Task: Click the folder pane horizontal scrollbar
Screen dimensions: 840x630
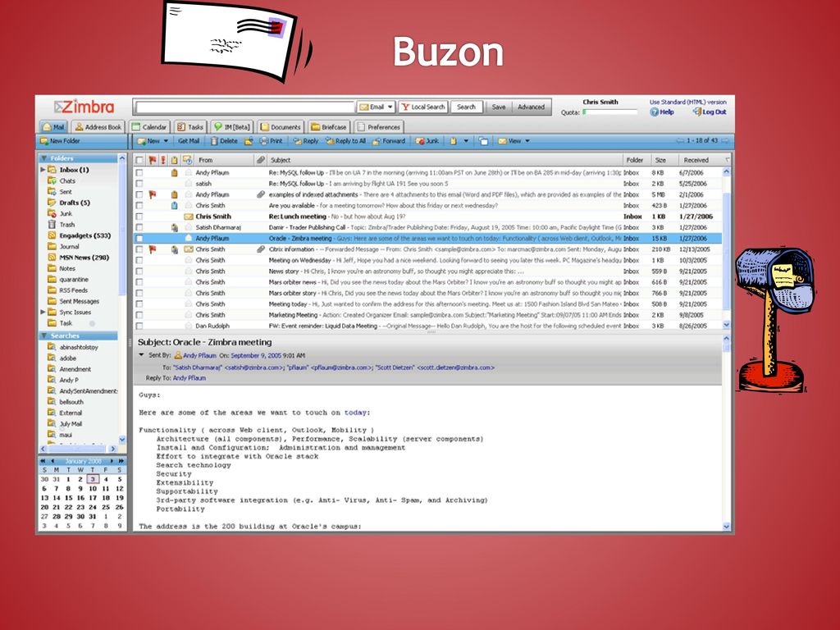Action: point(79,449)
